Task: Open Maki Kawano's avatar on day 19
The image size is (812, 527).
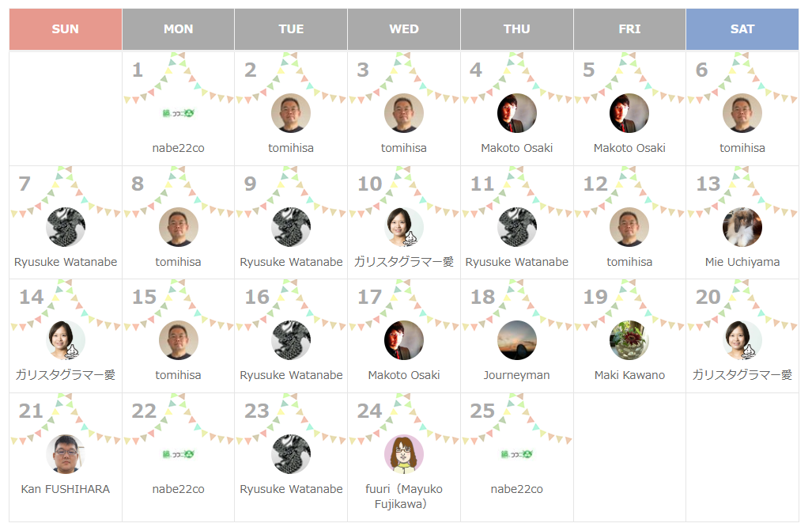Action: pos(629,340)
